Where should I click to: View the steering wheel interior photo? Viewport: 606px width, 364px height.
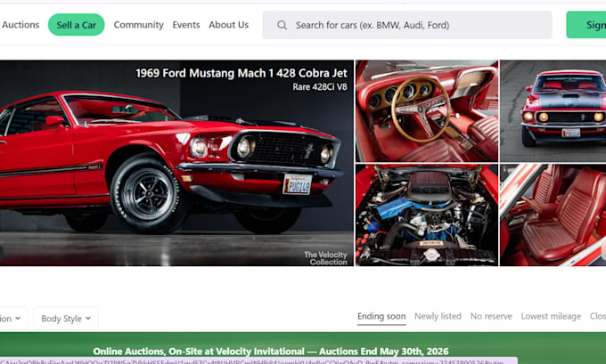click(427, 110)
